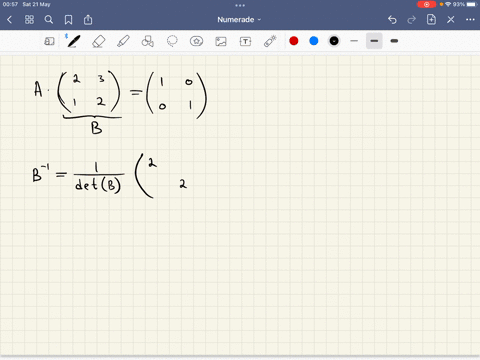Tap the time 00:57 in status bar

coord(10,4)
